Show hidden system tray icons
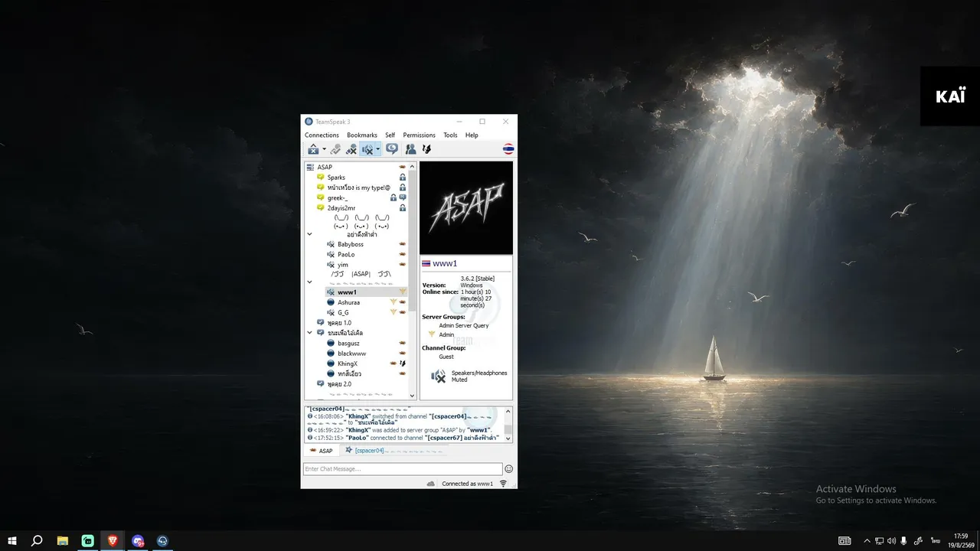Viewport: 980px width, 551px height. 867,540
